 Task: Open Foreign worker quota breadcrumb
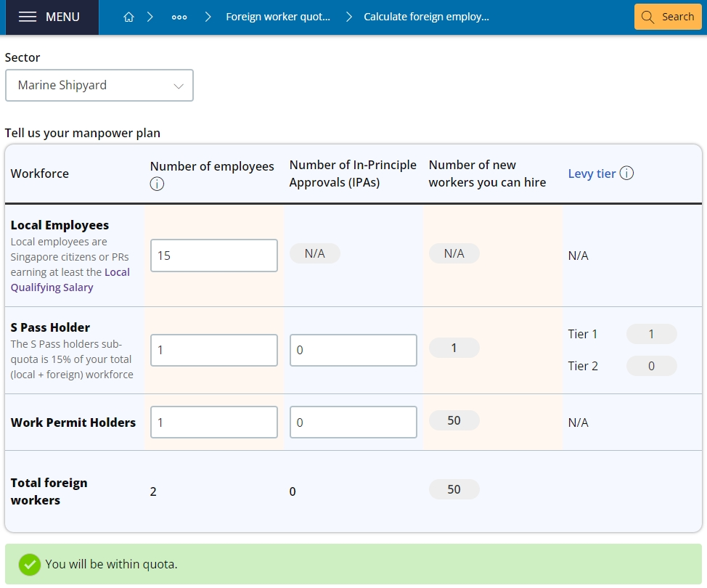tap(278, 17)
